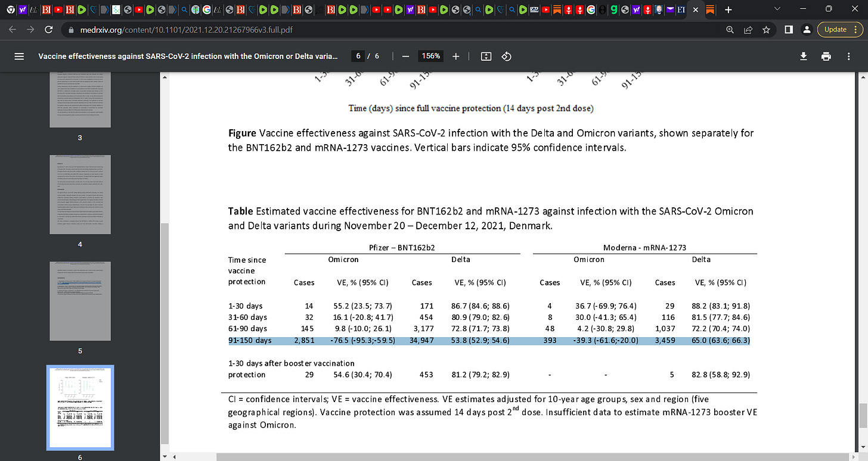Click the '61-90 days' row label
The height and width of the screenshot is (461, 868).
click(x=247, y=329)
